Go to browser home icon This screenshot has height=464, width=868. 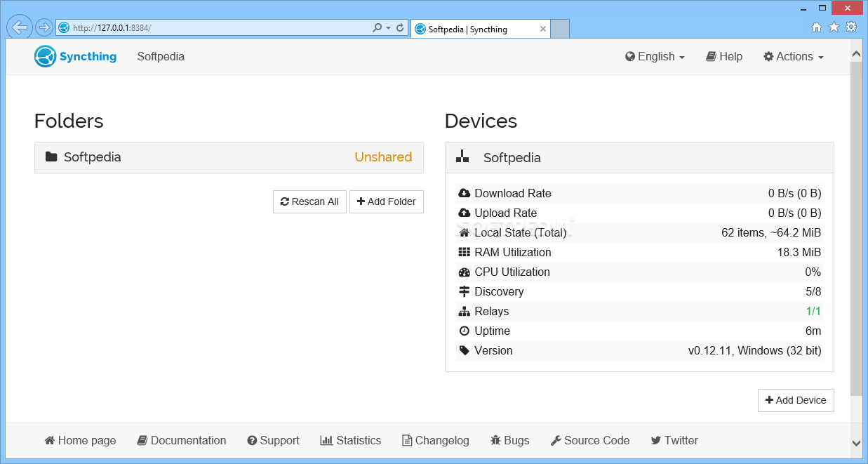[817, 27]
